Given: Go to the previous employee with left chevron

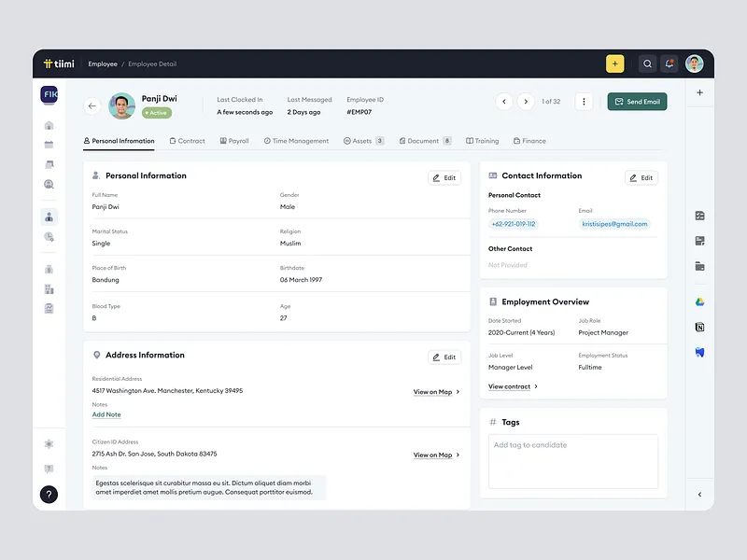Looking at the screenshot, I should tap(504, 102).
